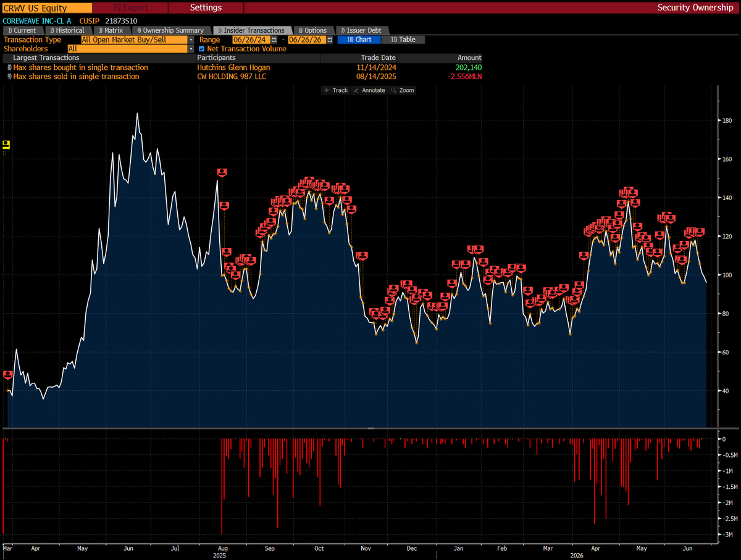
Task: Click the Chart view button
Action: pyautogui.click(x=359, y=40)
